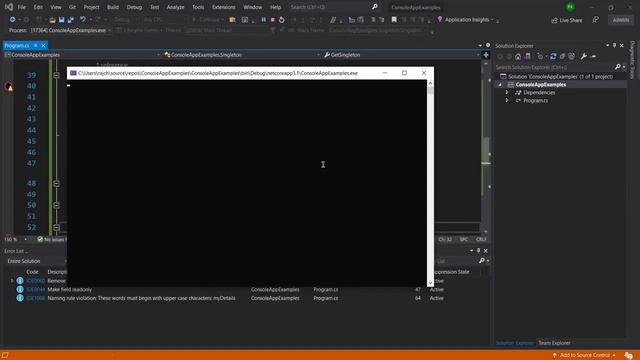The height and width of the screenshot is (360, 640).
Task: Click the Open File folder icon
Action: pyautogui.click(x=52, y=20)
